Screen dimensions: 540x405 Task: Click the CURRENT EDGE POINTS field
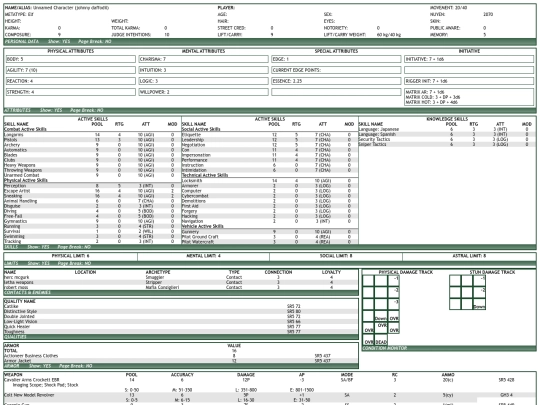(x=336, y=70)
